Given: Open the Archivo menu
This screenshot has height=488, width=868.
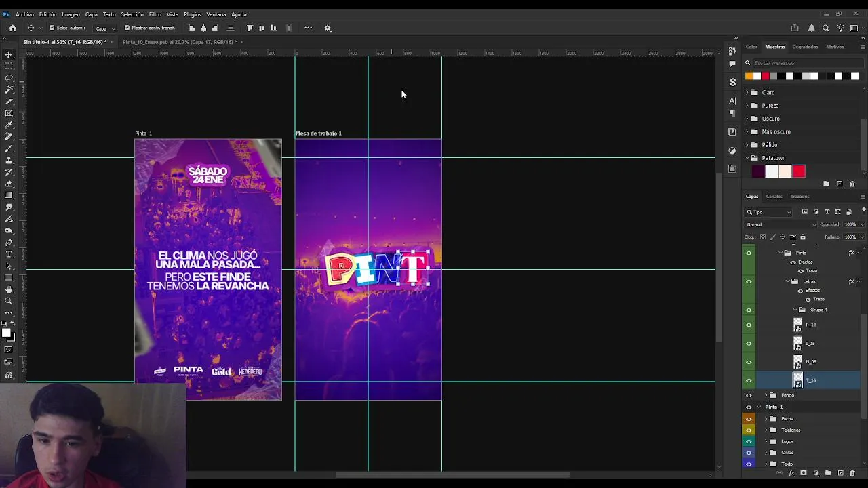Looking at the screenshot, I should (x=24, y=14).
